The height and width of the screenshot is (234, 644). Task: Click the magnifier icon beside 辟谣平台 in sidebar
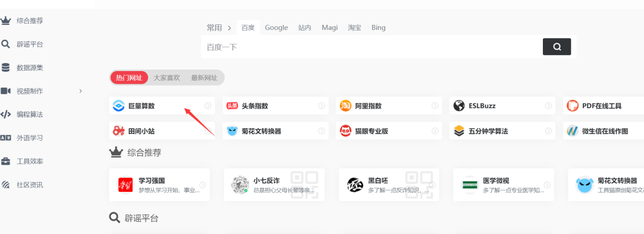pos(6,44)
